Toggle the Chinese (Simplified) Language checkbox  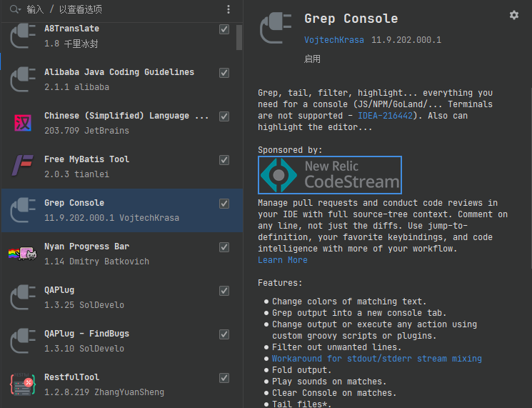click(224, 116)
